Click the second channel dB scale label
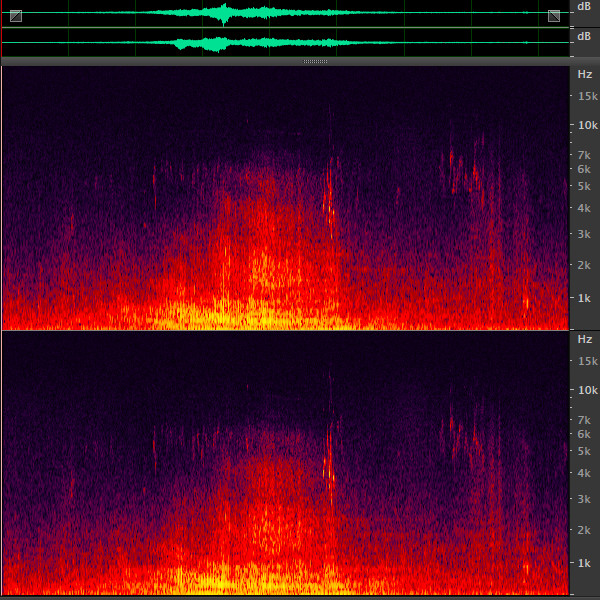The height and width of the screenshot is (600, 600). (583, 37)
